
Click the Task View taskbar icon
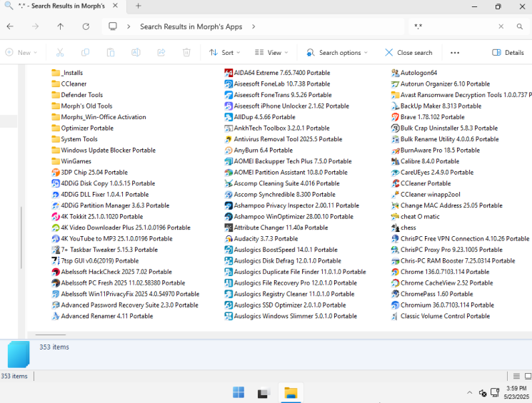point(264,393)
